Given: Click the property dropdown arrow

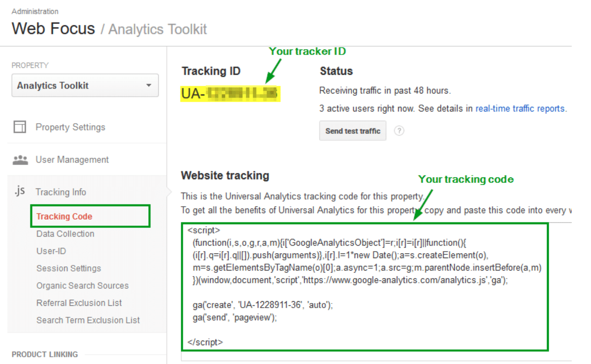Looking at the screenshot, I should [x=148, y=86].
